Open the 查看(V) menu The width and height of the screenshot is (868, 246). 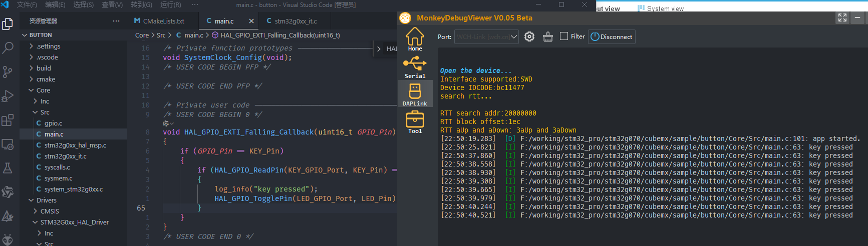tap(112, 4)
